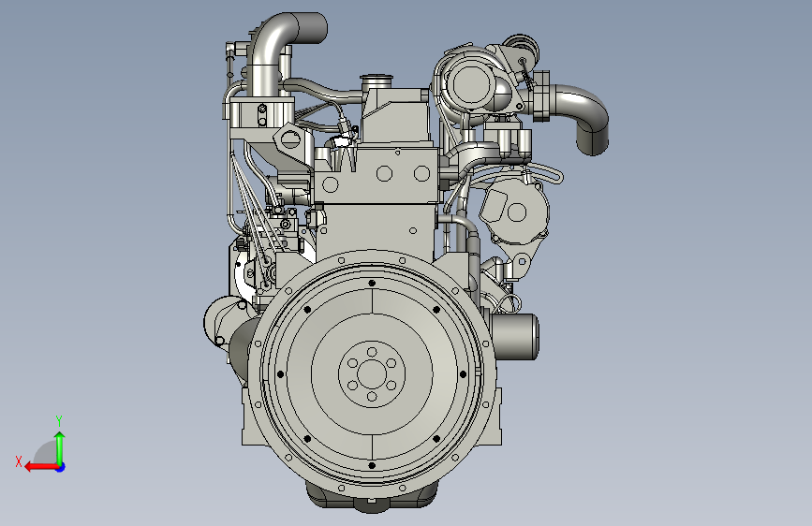
Task: Click the "X" label on the triad
Action: 19,461
